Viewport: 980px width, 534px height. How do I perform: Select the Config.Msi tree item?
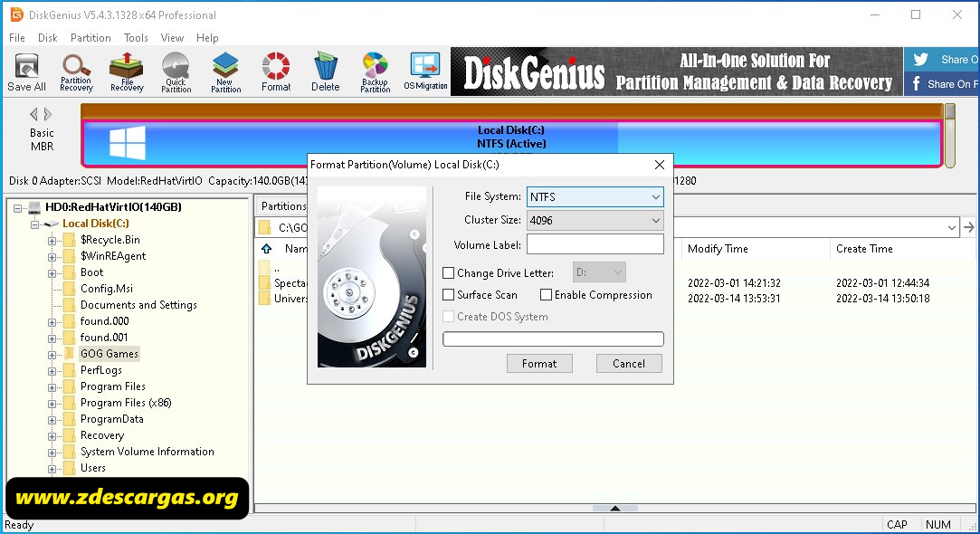tap(106, 288)
